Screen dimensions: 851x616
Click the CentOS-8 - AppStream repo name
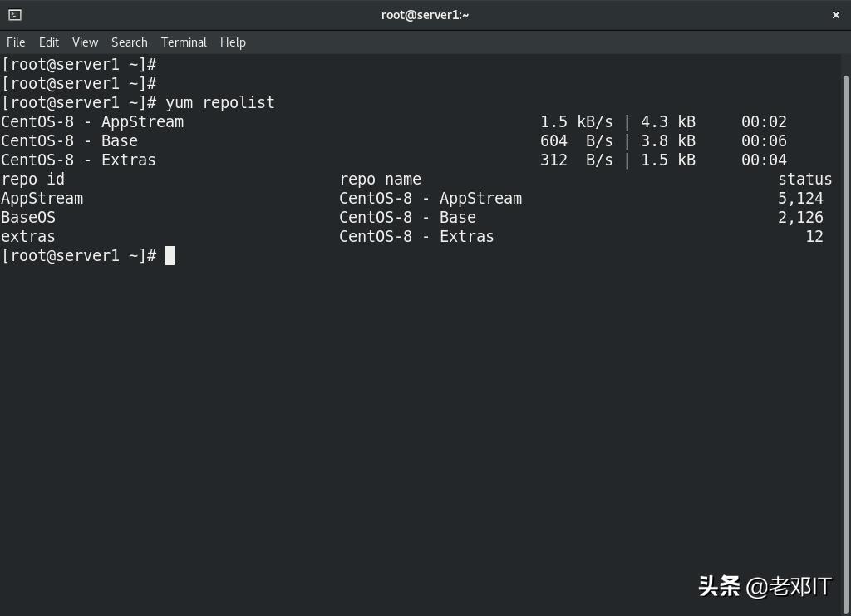(430, 198)
